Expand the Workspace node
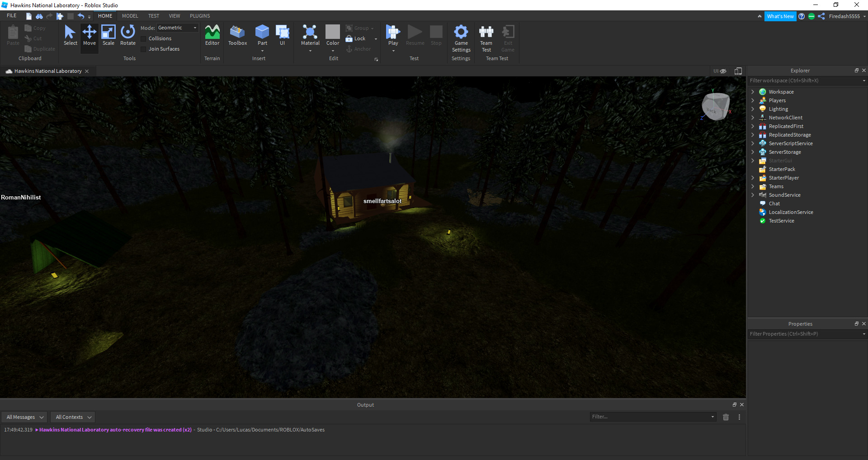Screen dimensions: 868x460 [753, 92]
